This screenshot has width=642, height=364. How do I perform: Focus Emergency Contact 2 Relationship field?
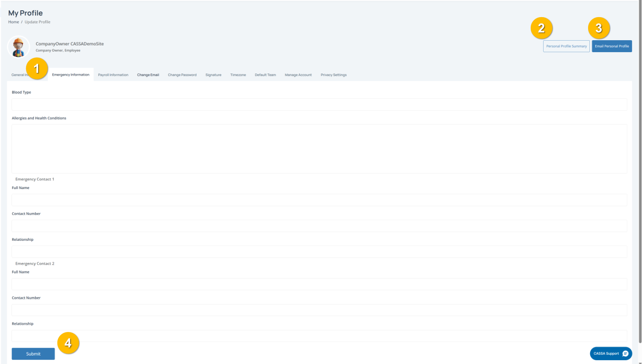tap(319, 336)
